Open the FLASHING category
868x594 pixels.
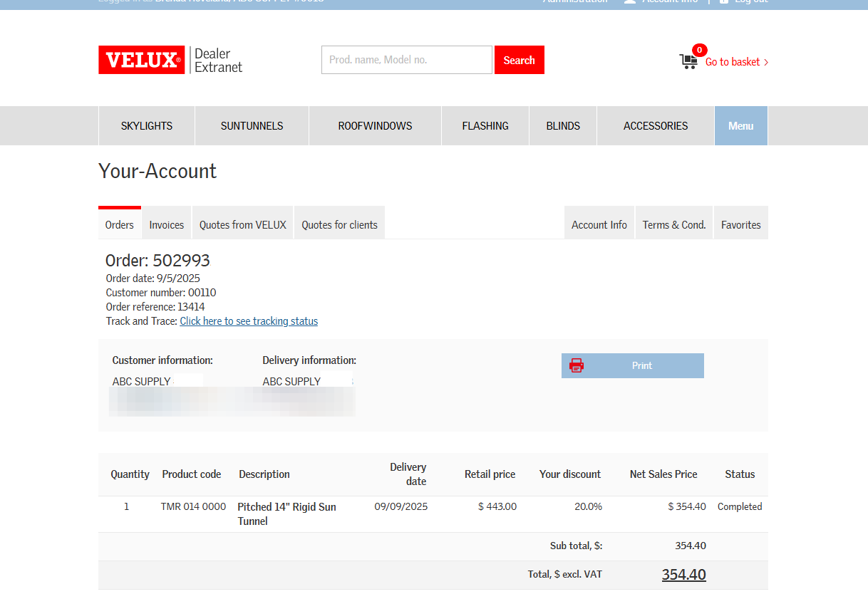(485, 125)
